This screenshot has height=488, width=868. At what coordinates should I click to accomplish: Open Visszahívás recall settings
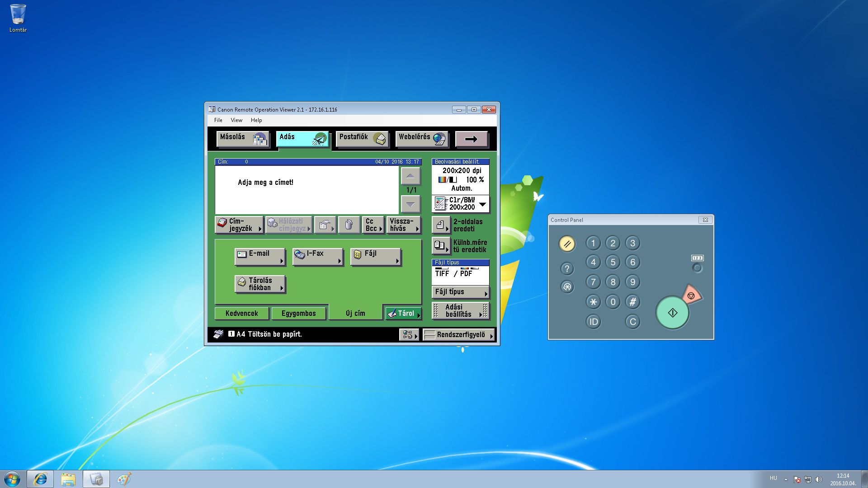coord(404,225)
